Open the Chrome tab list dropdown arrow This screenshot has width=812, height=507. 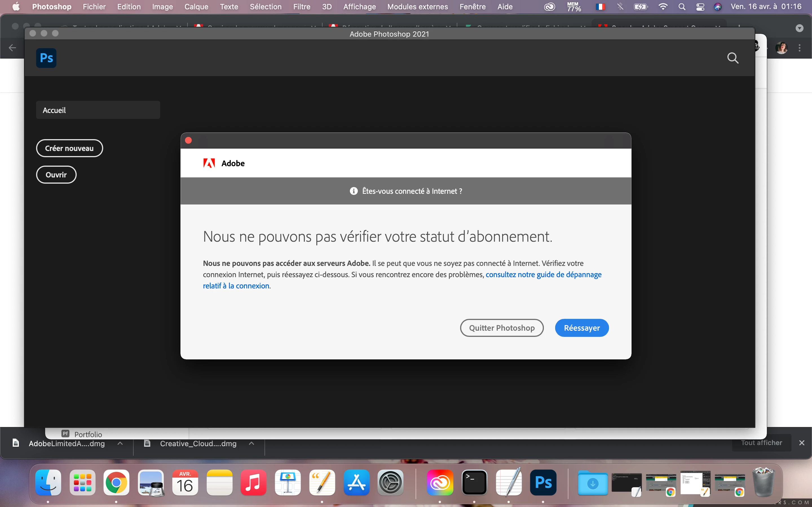799,28
